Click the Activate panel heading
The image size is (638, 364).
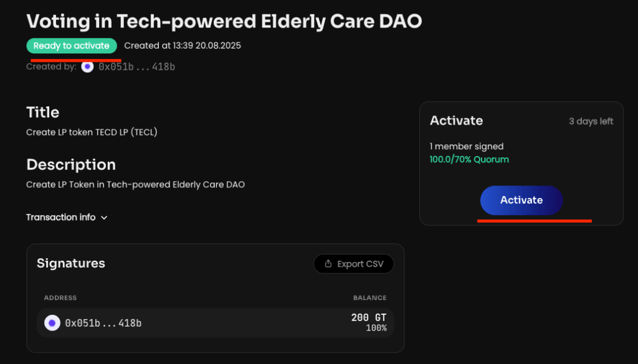456,121
